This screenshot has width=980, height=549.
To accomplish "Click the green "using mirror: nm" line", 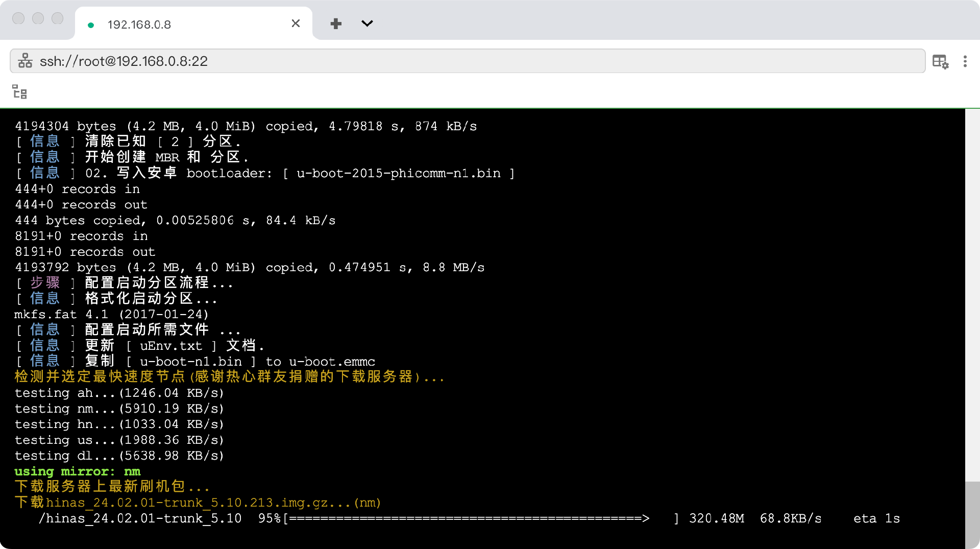I will coord(78,471).
